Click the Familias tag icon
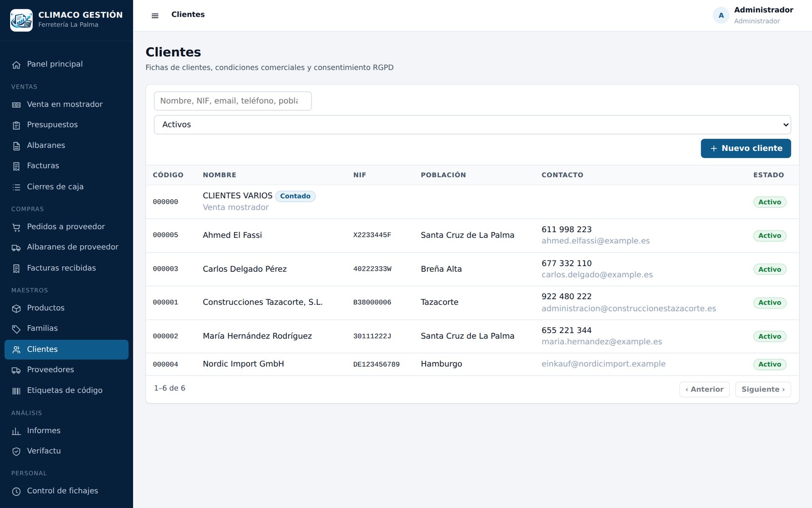Screen dimensions: 812x508 point(16,329)
